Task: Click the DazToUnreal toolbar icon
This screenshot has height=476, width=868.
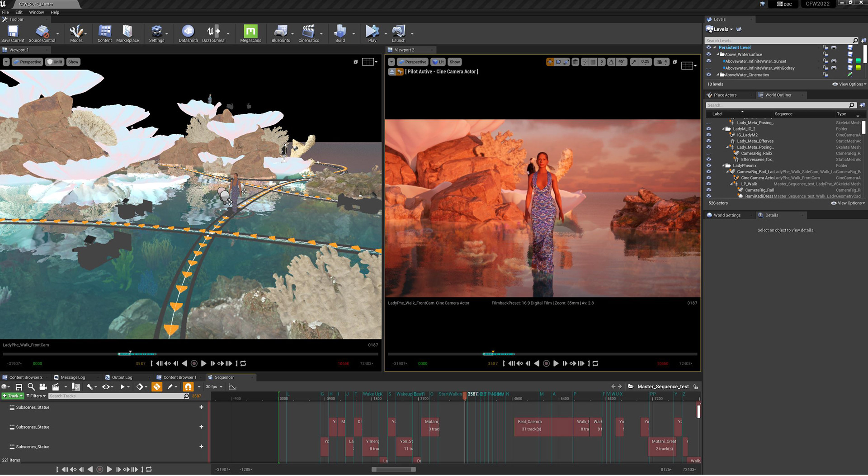Action: pyautogui.click(x=213, y=32)
